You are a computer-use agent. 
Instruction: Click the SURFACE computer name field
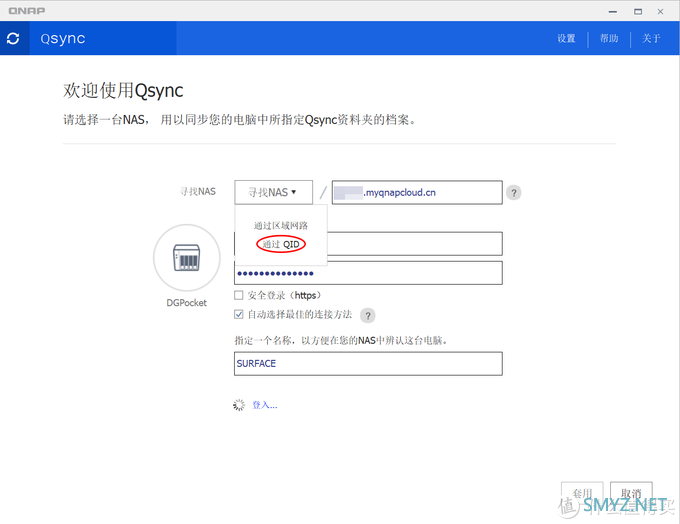(x=368, y=364)
